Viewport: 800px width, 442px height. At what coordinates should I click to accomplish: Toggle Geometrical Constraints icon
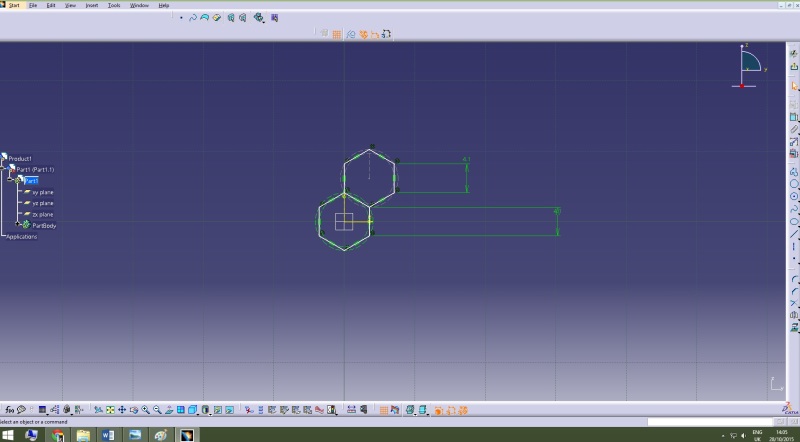tap(363, 34)
